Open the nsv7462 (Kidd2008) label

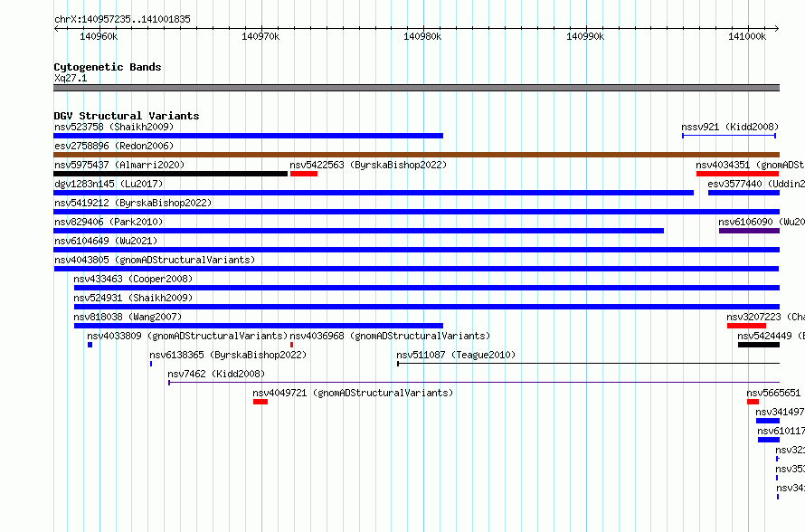tap(216, 374)
